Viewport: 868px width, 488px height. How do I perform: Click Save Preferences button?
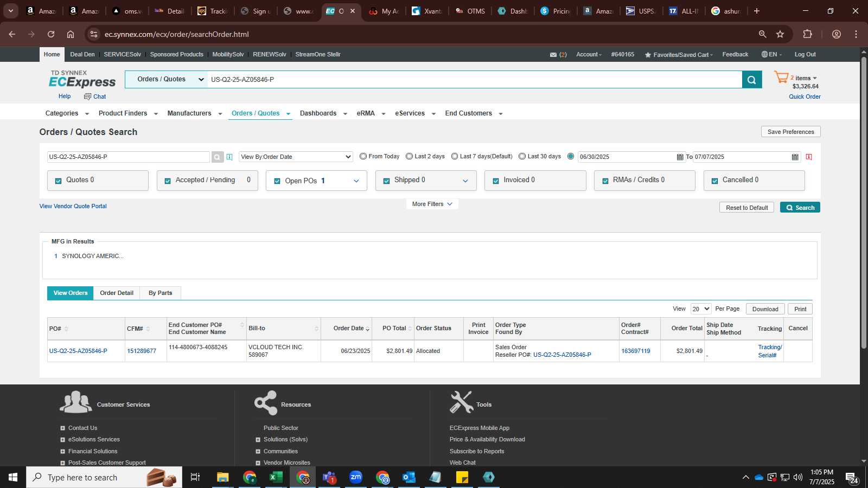point(790,132)
